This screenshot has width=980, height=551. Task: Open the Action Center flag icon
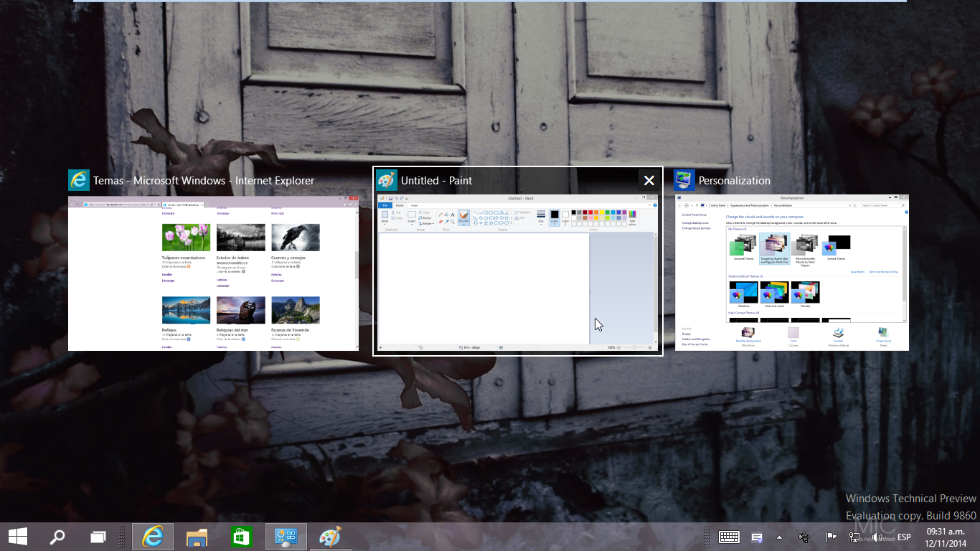tap(831, 537)
